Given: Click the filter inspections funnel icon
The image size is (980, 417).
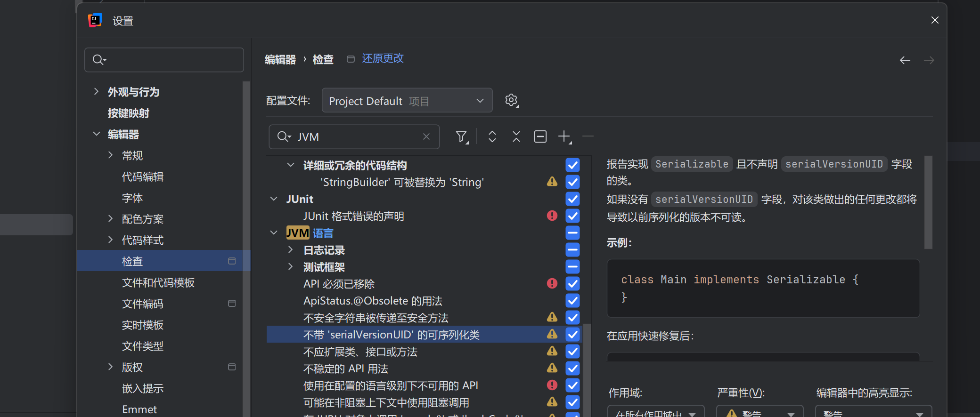Looking at the screenshot, I should [461, 136].
